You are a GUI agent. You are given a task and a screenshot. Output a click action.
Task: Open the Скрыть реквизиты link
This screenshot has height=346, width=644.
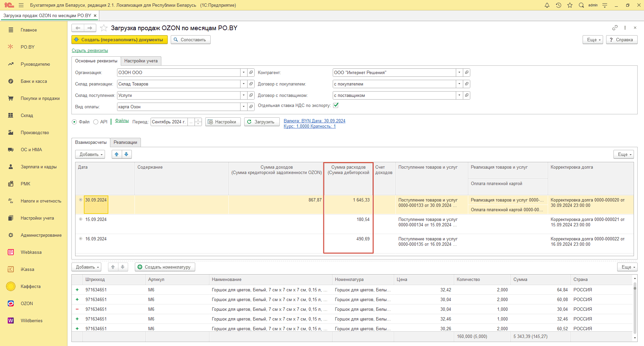tap(90, 51)
